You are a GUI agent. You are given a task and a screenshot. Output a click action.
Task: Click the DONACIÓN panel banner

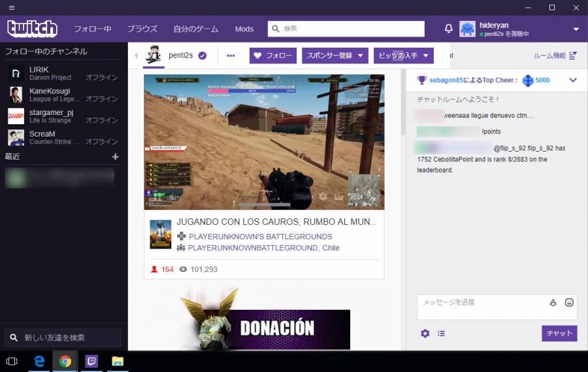(x=265, y=320)
